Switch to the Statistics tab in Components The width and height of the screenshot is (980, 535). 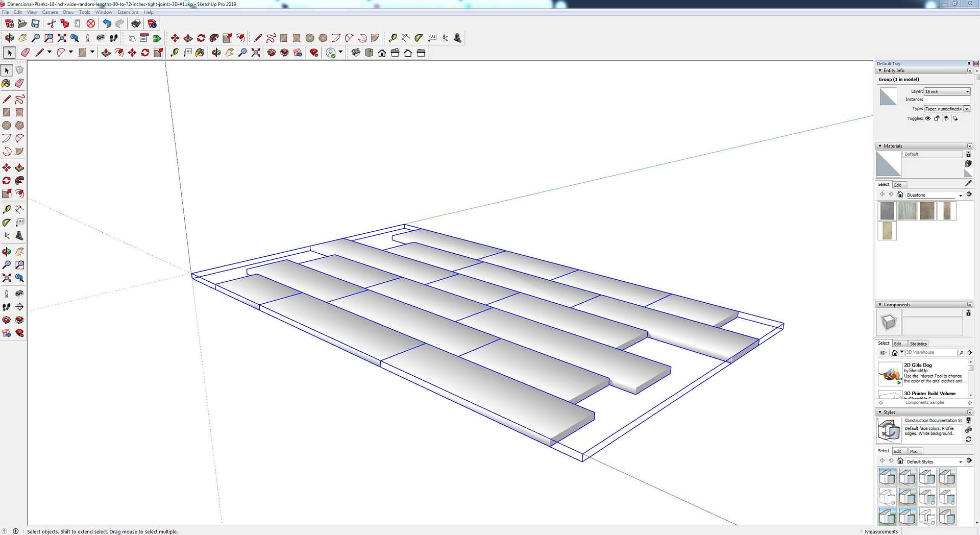[x=918, y=344]
